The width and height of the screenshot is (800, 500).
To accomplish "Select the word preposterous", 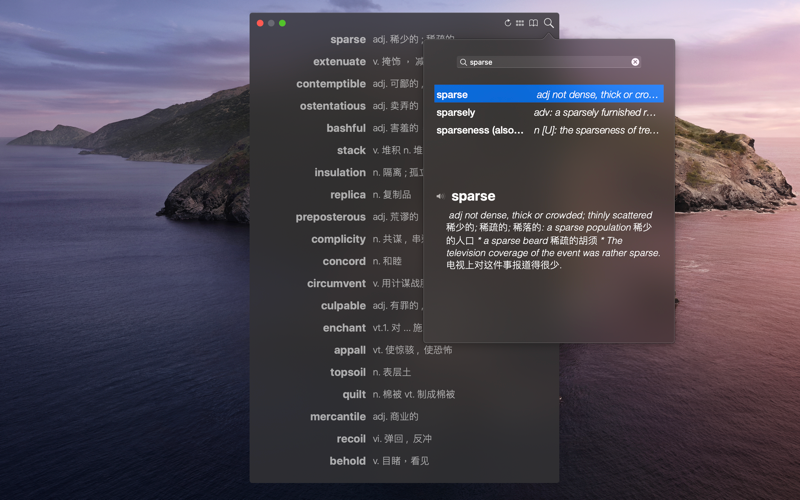I will coord(330,217).
